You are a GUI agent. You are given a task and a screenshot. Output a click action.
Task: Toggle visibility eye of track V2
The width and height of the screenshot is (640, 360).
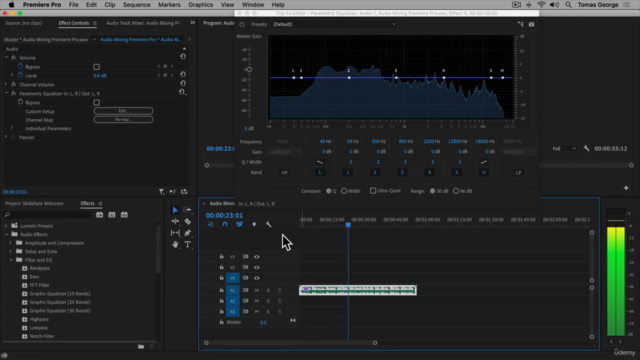[257, 267]
